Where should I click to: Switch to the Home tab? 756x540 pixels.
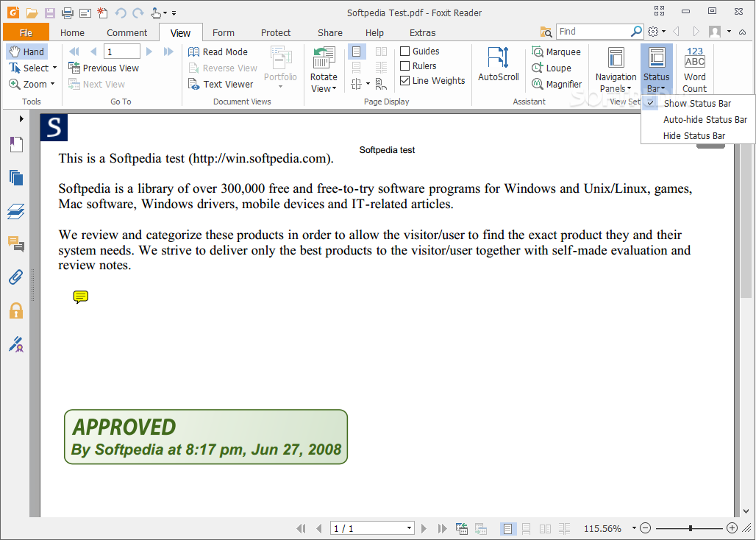click(72, 33)
